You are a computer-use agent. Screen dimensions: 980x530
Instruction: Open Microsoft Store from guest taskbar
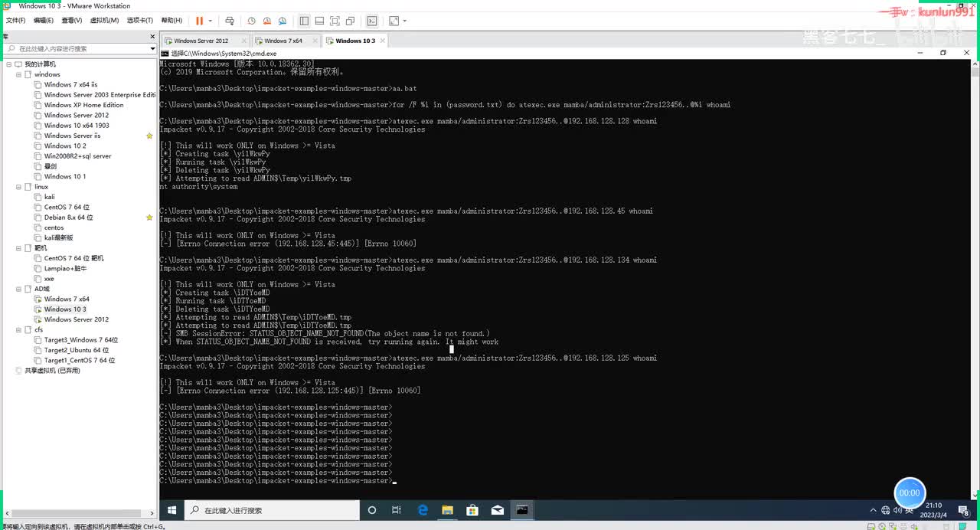pos(472,510)
